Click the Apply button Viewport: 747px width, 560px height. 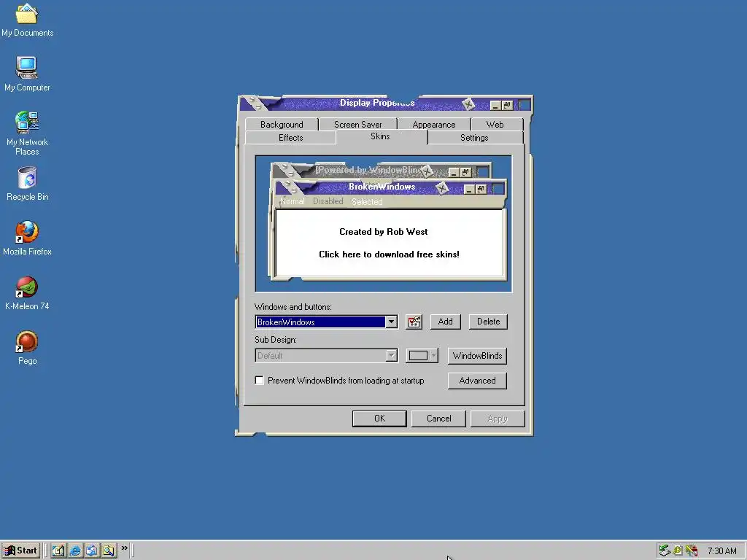[x=498, y=419]
